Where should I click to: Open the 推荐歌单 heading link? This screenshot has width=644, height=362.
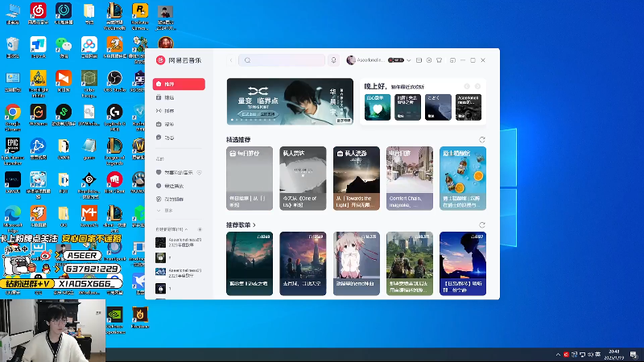241,225
